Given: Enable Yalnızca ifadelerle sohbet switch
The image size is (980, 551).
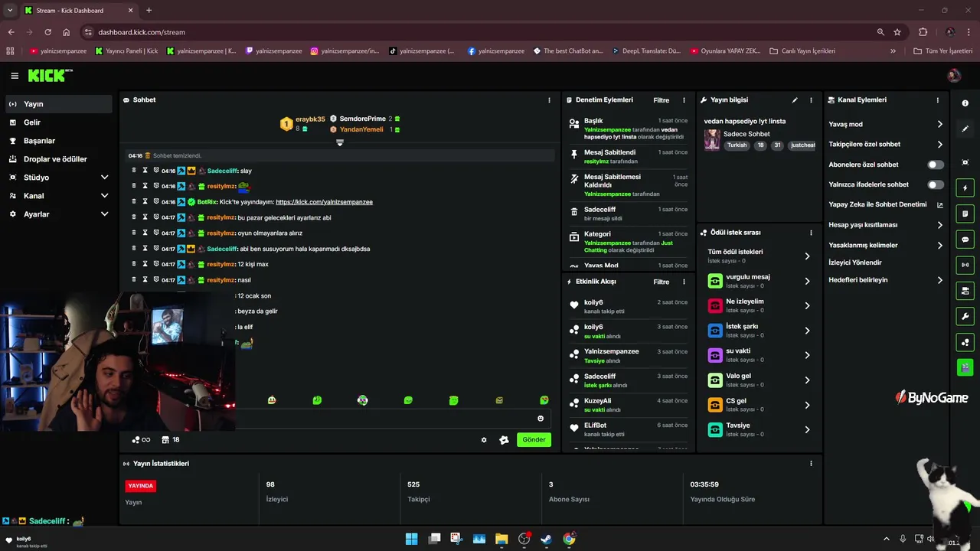Looking at the screenshot, I should [x=936, y=184].
